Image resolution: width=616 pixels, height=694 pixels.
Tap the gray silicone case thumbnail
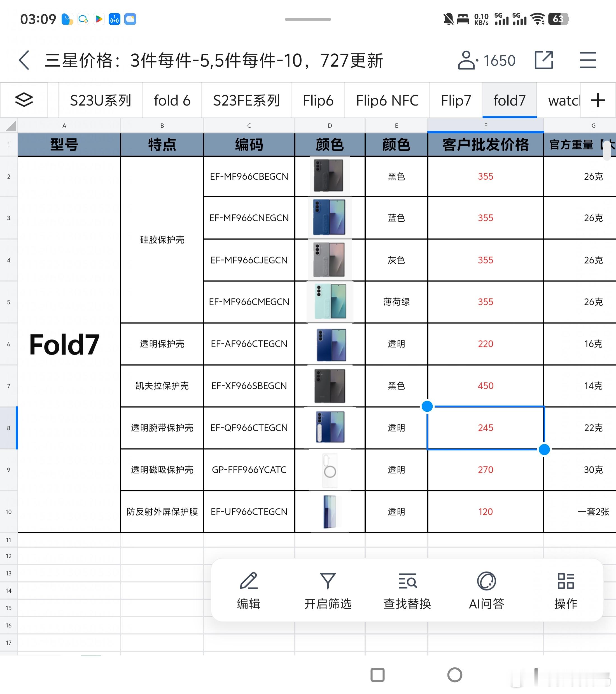click(x=329, y=260)
